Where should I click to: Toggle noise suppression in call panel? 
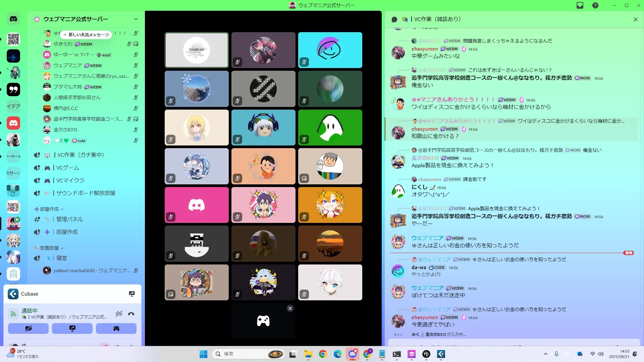click(x=119, y=314)
